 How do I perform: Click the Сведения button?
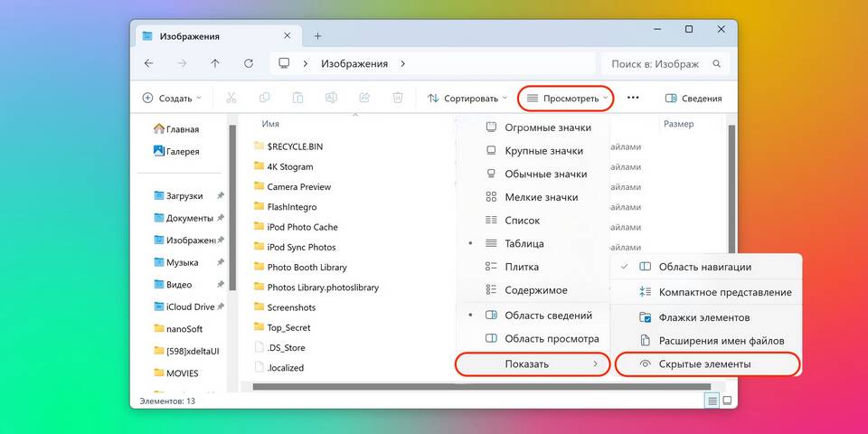point(693,98)
